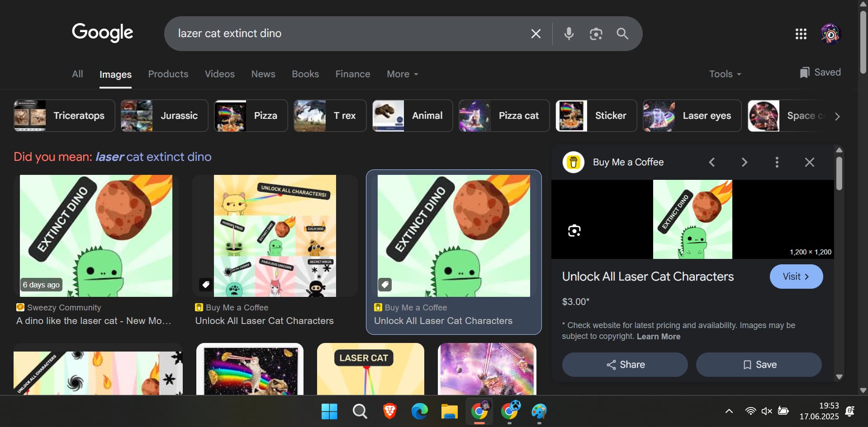The width and height of the screenshot is (868, 427).
Task: Save the previewed image
Action: 759,365
